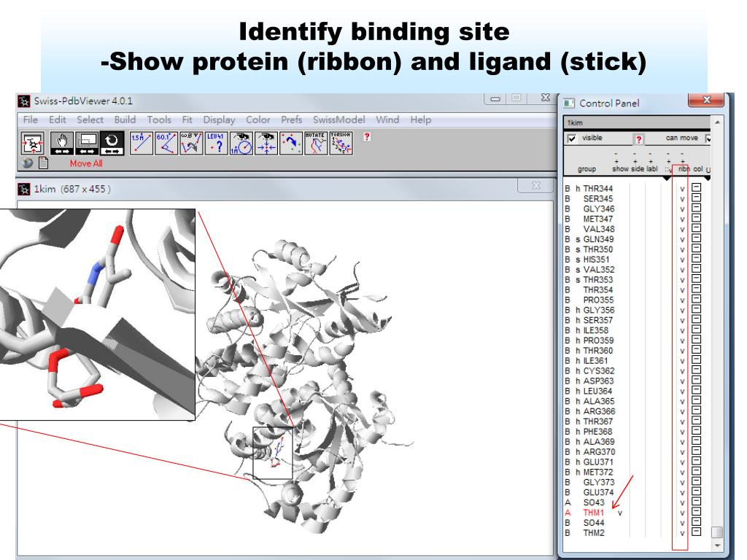Viewport: 747px width, 560px height.
Task: Select the fit molecule onto another tool
Action: 291,143
